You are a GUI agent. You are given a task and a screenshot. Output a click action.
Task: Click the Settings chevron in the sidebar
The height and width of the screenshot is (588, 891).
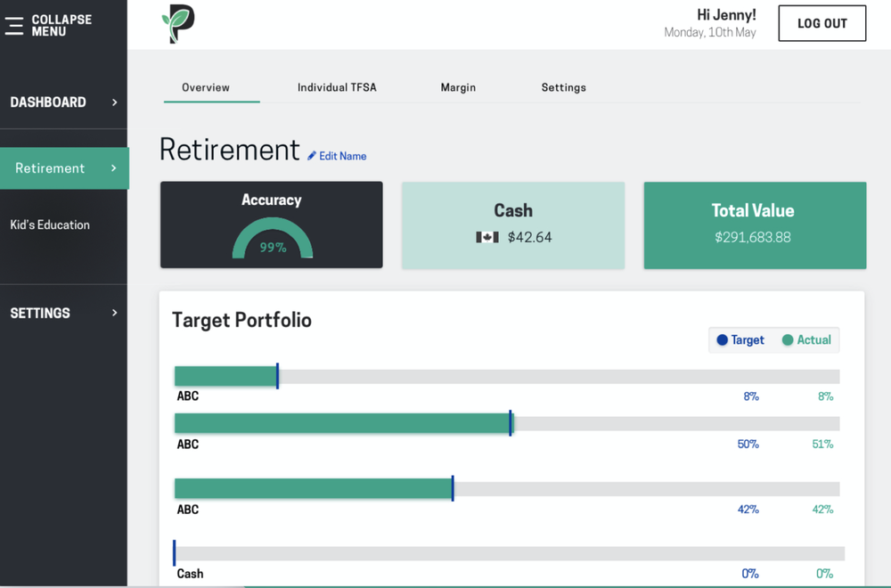click(114, 313)
